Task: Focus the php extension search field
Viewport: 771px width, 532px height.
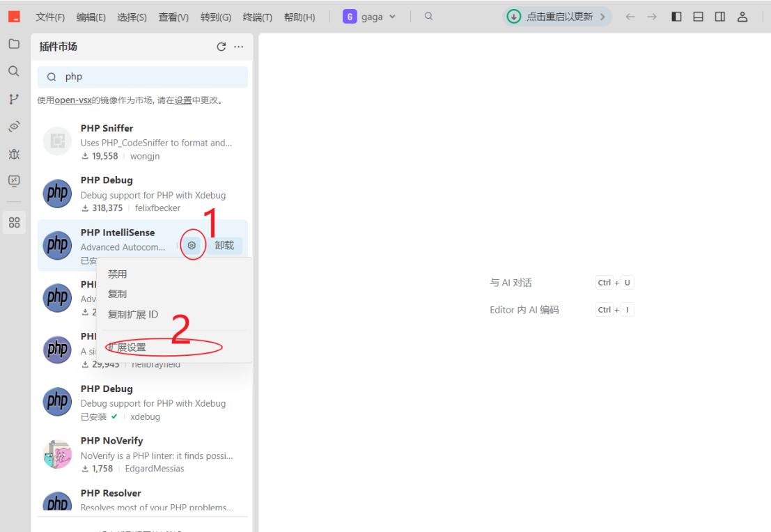Action: click(143, 77)
